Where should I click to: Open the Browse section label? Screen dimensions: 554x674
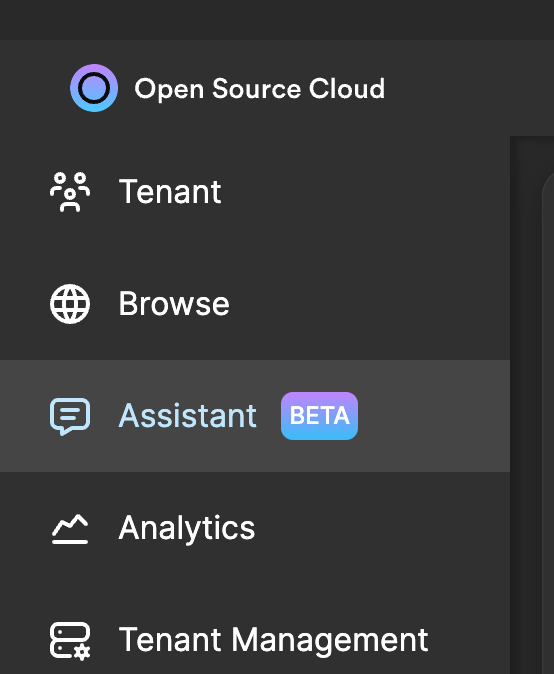click(x=174, y=304)
